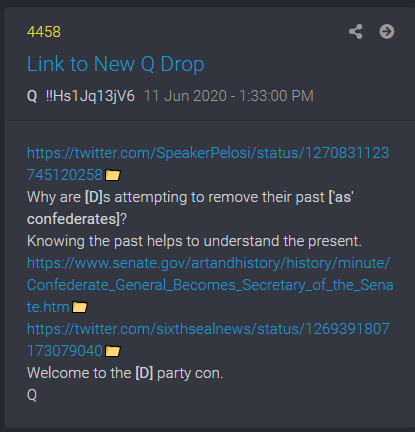415x432 pixels.
Task: Open the "Link to New Q Drop" title
Action: point(115,64)
